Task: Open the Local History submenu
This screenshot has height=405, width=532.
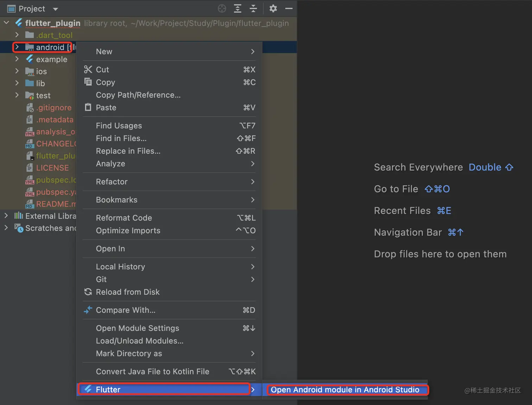Action: coord(169,266)
